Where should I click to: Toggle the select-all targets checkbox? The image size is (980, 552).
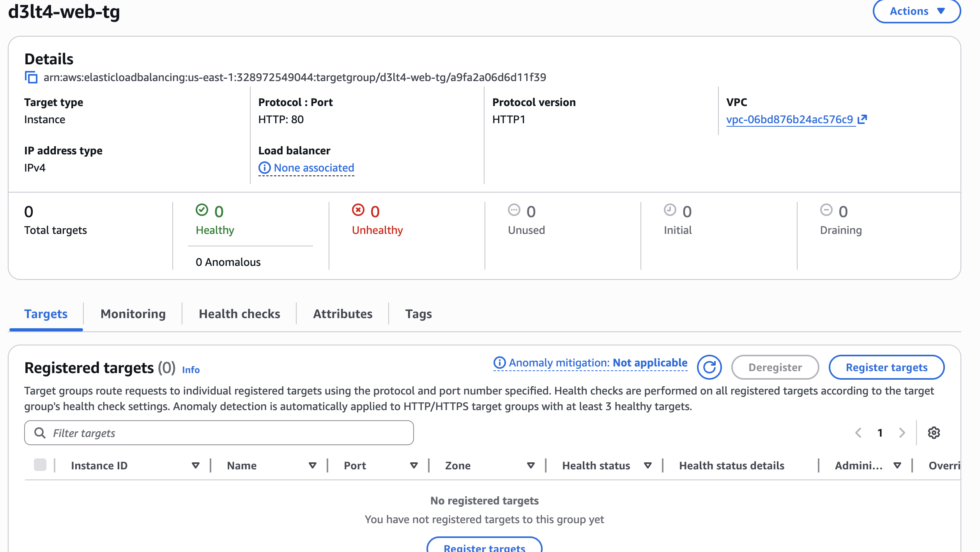40,465
